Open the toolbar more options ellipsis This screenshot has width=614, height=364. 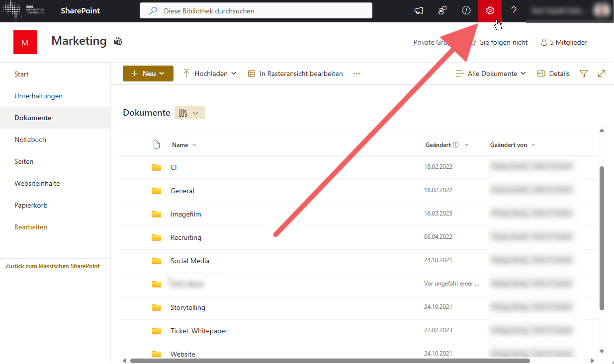pos(356,73)
